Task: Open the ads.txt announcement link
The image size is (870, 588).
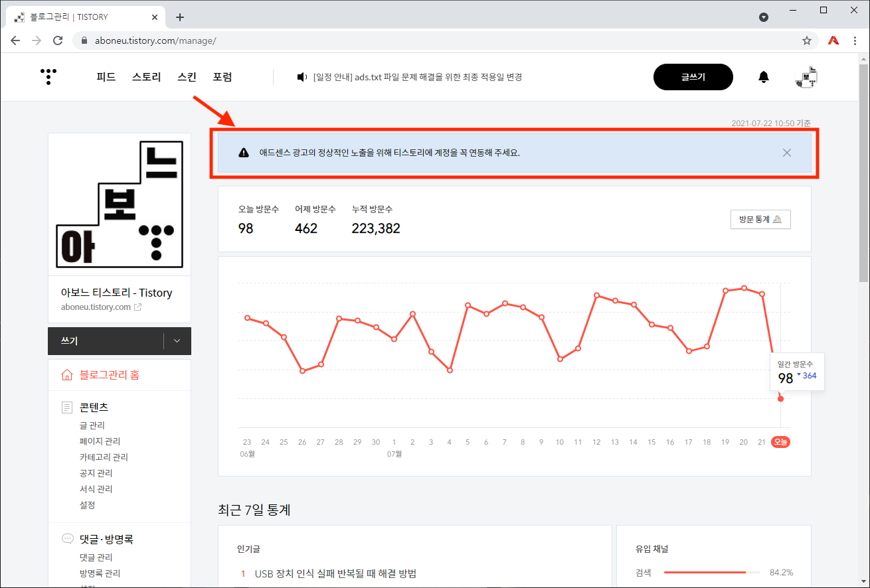Action: coord(418,77)
